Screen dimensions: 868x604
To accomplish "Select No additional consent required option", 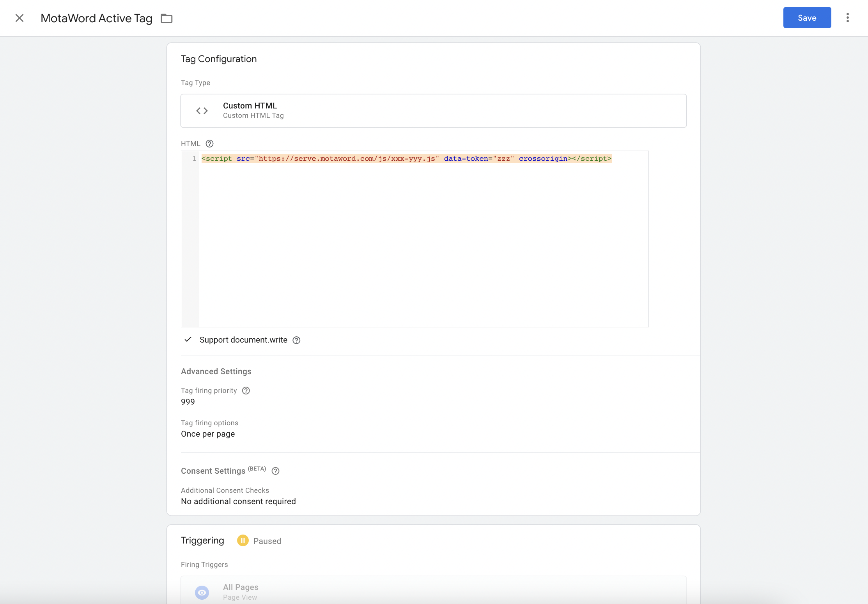I will click(x=238, y=501).
